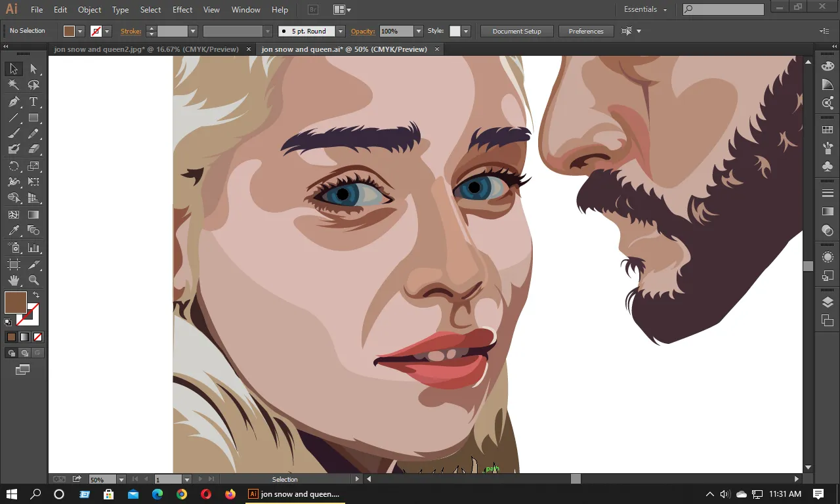Select the Type tool

tap(33, 102)
